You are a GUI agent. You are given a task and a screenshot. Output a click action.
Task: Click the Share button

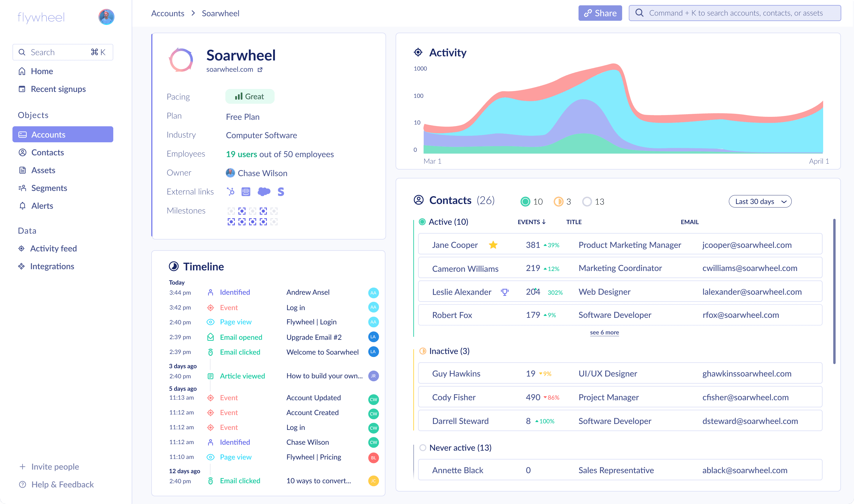click(x=600, y=13)
